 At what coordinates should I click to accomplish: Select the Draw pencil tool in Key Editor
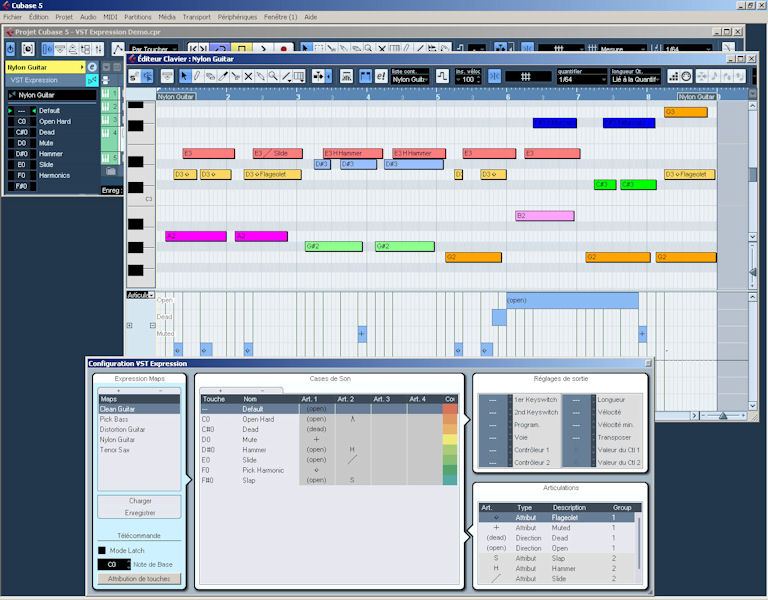click(197, 76)
